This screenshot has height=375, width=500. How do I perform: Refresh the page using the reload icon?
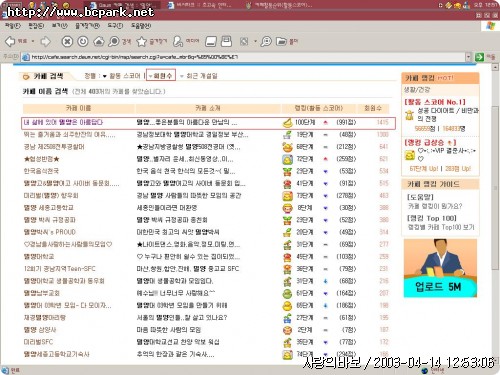click(x=83, y=41)
